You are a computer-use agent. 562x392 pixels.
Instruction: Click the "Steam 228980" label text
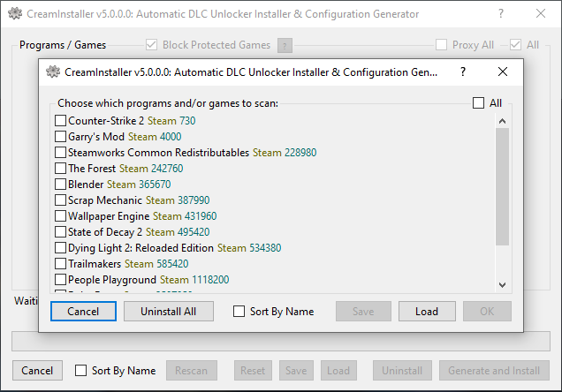(285, 153)
